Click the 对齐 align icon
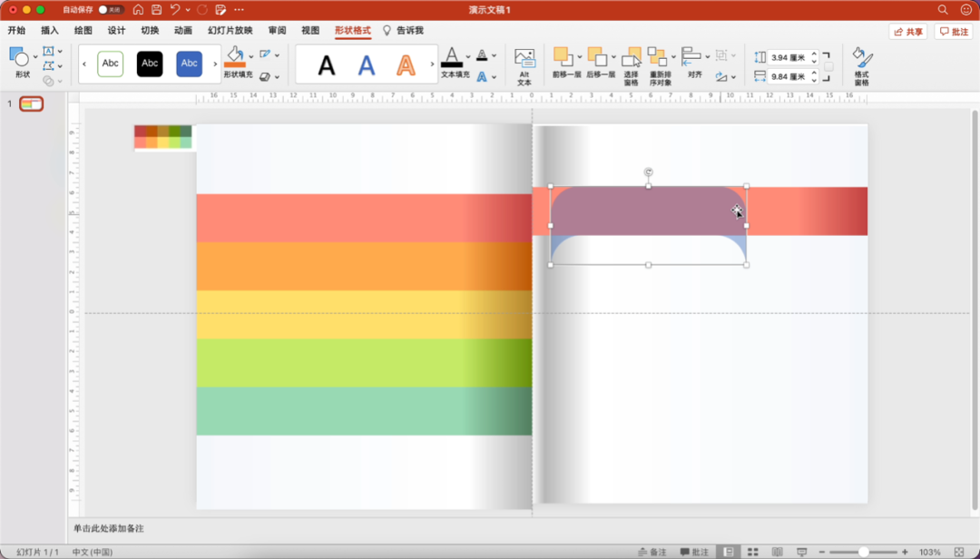 691,56
